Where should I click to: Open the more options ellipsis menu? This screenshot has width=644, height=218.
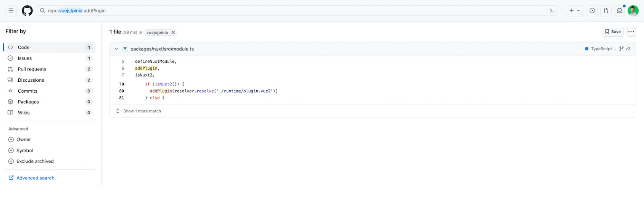[631, 32]
